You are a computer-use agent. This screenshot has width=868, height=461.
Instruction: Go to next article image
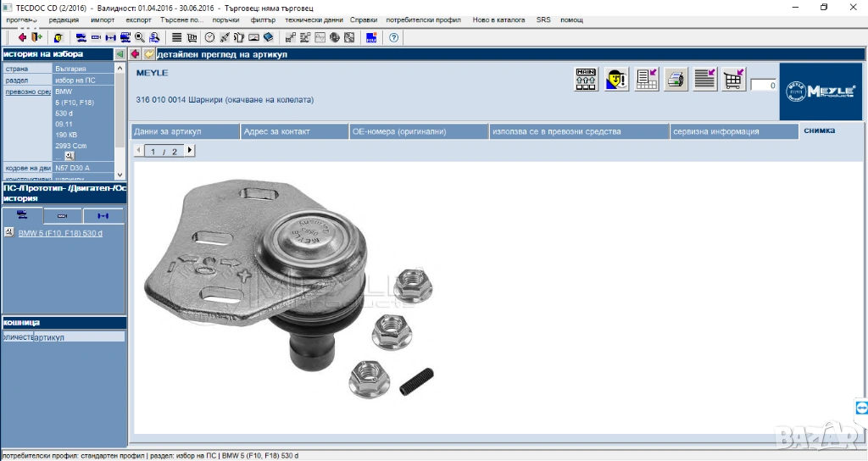coord(189,151)
